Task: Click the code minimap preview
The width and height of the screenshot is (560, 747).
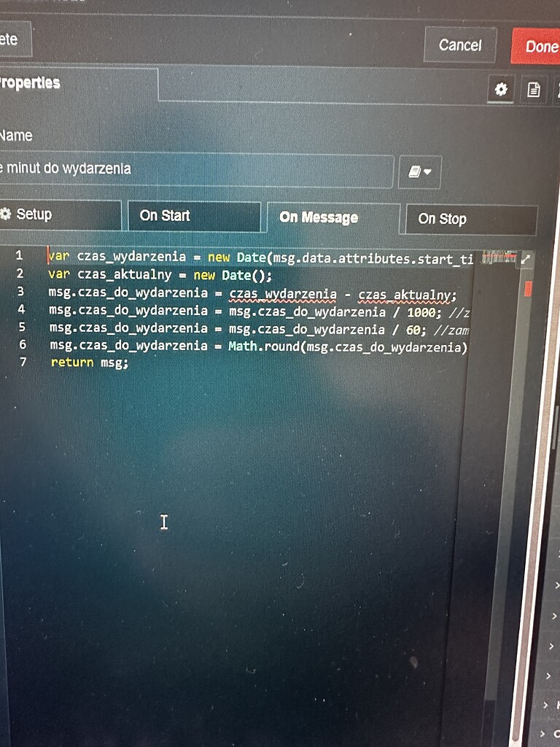Action: tap(498, 258)
